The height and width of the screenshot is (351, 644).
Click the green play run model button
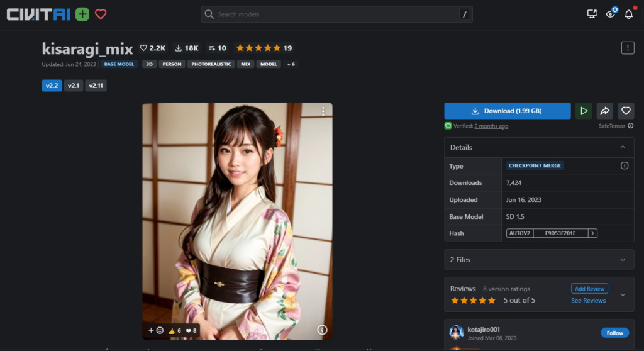pyautogui.click(x=583, y=111)
